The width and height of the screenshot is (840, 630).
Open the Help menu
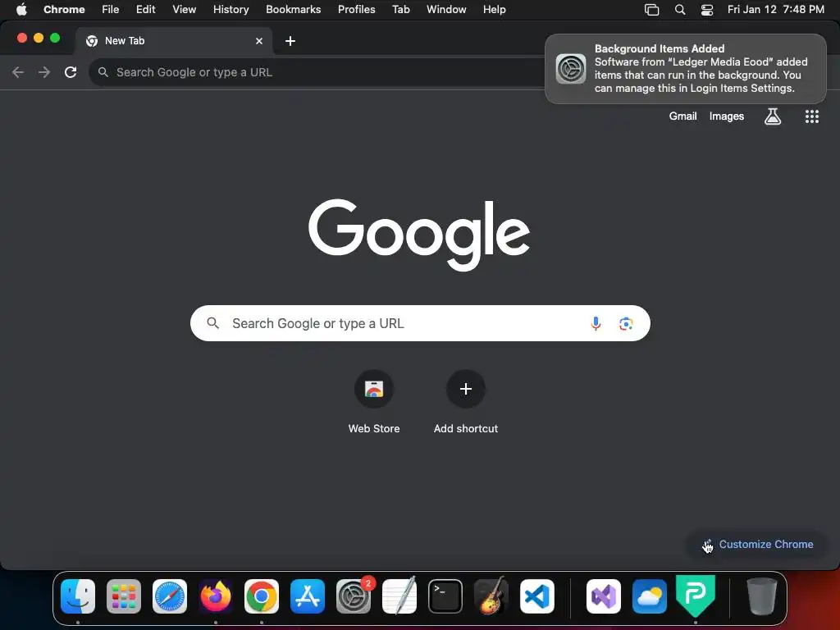click(495, 9)
